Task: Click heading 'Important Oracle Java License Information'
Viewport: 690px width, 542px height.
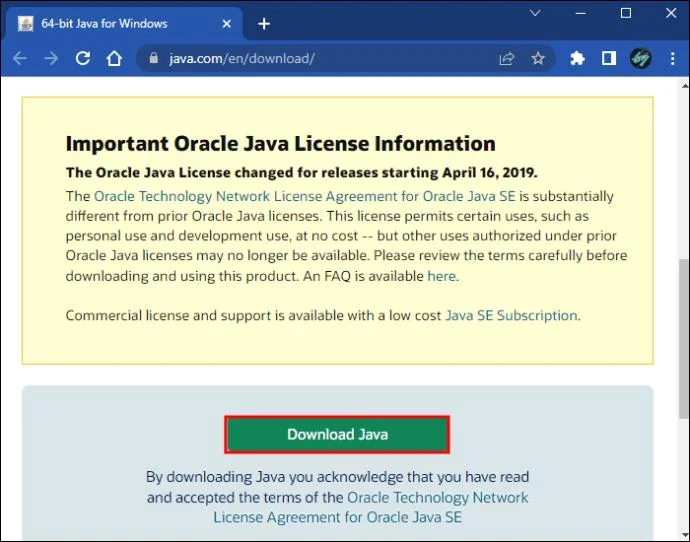Action: pos(281,143)
